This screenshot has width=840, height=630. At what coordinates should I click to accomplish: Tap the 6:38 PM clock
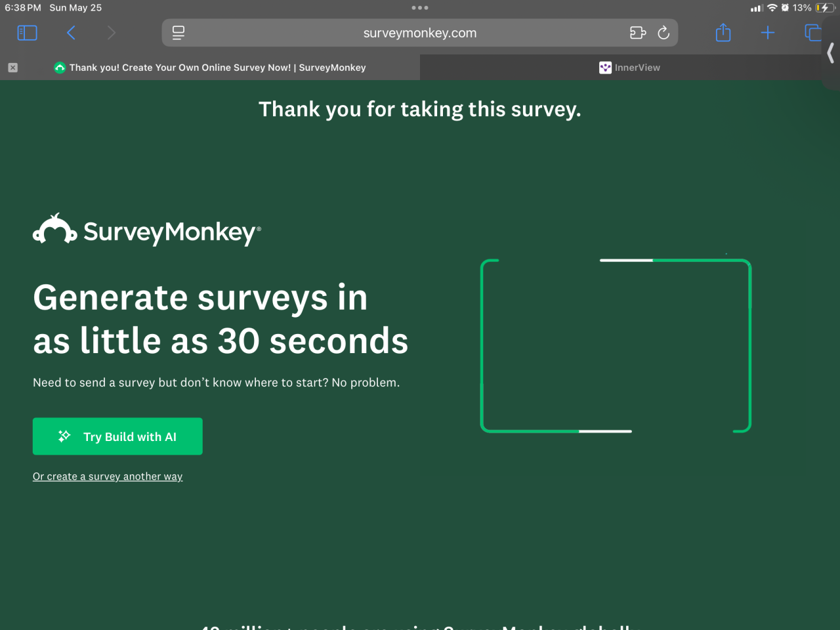tap(23, 8)
